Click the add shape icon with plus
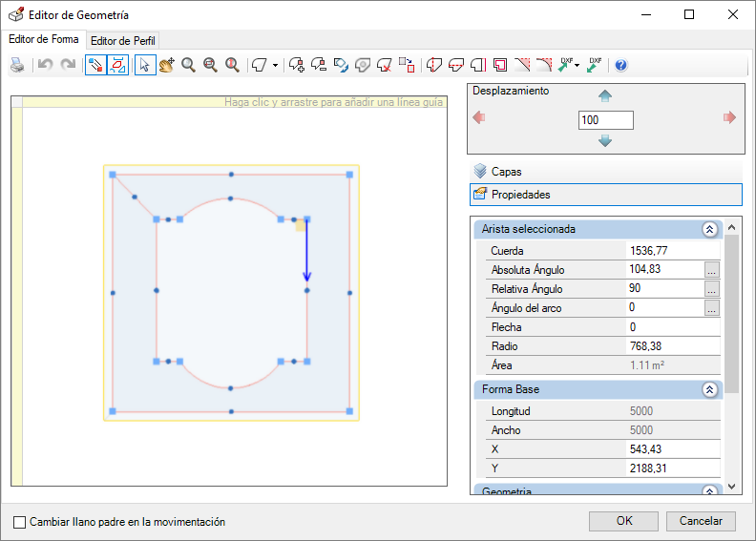756x541 pixels. tap(297, 65)
